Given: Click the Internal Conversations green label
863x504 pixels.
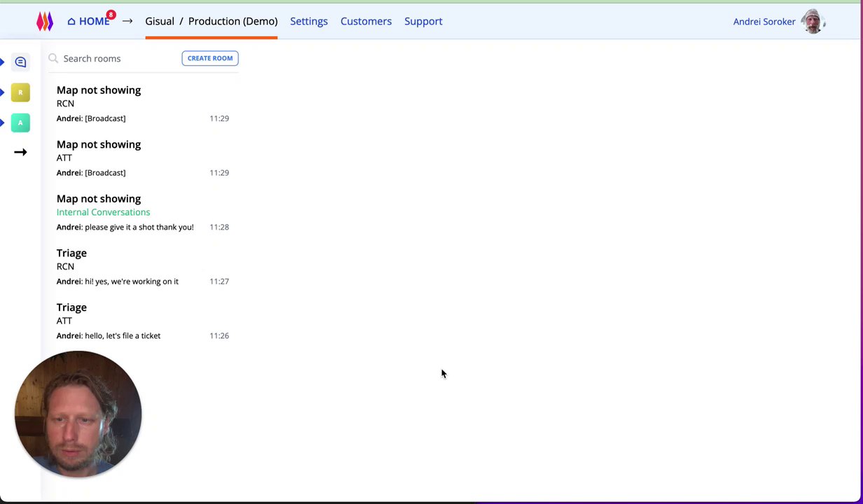Looking at the screenshot, I should [103, 212].
